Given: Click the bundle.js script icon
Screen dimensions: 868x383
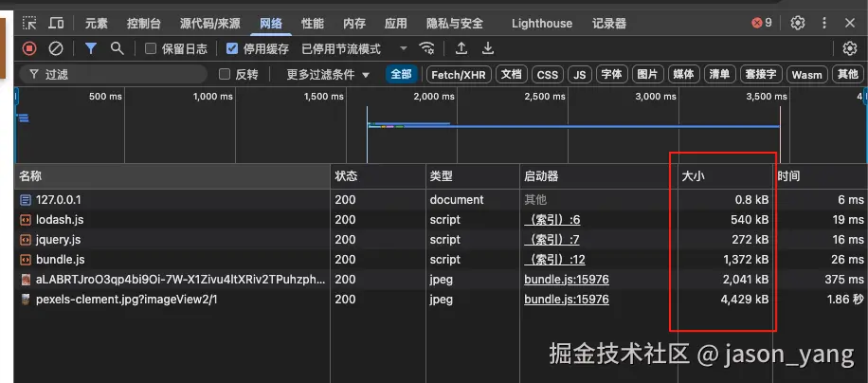Looking at the screenshot, I should 26,260.
